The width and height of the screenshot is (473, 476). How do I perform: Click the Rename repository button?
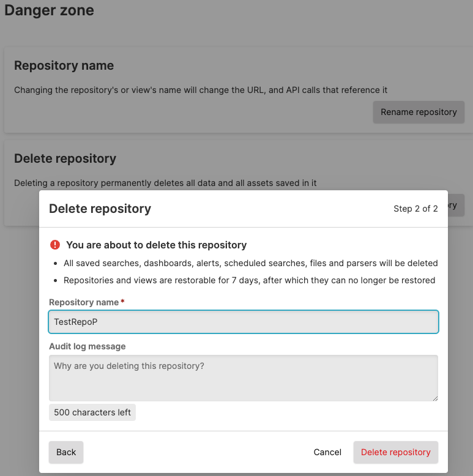(419, 112)
